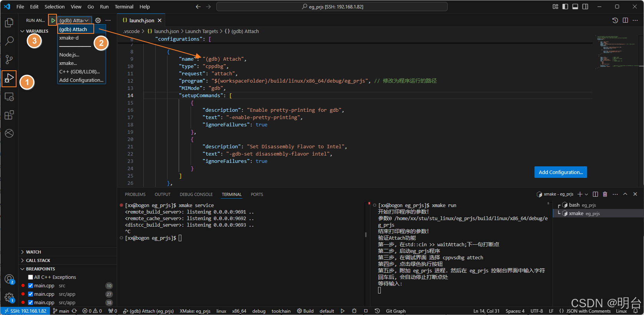
Task: Click main branch in status bar
Action: pyautogui.click(x=61, y=311)
